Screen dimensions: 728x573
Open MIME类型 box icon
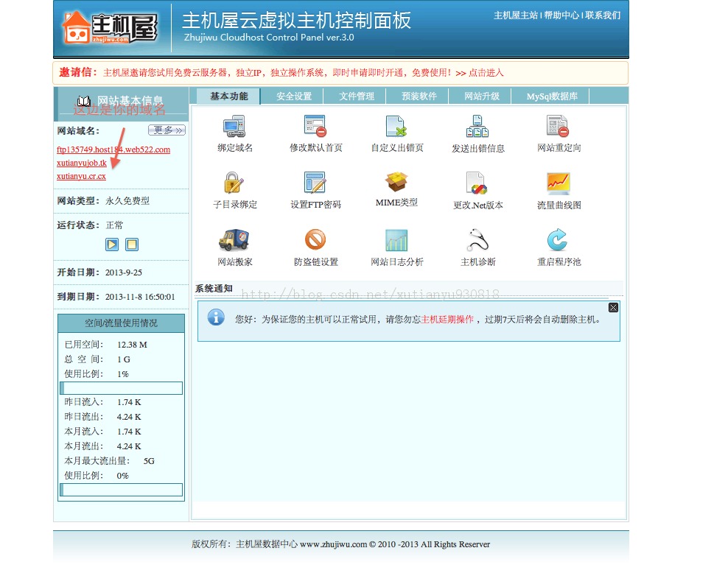(x=396, y=182)
